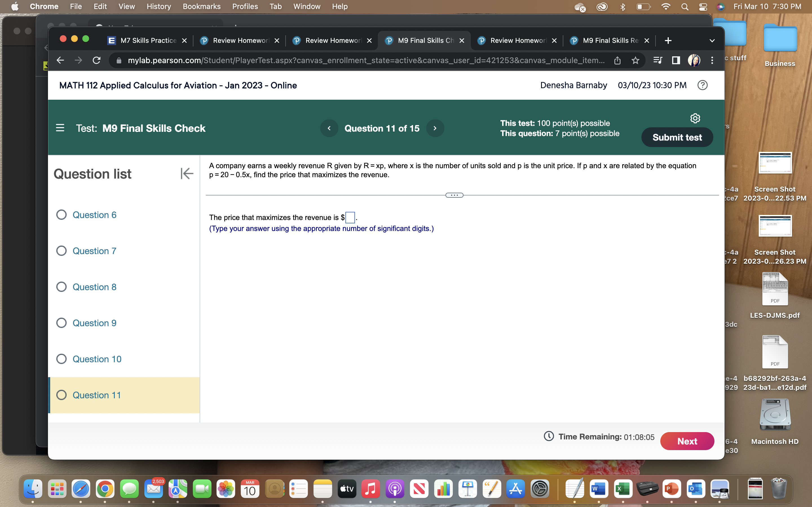Open the test settings gear icon

click(x=695, y=118)
